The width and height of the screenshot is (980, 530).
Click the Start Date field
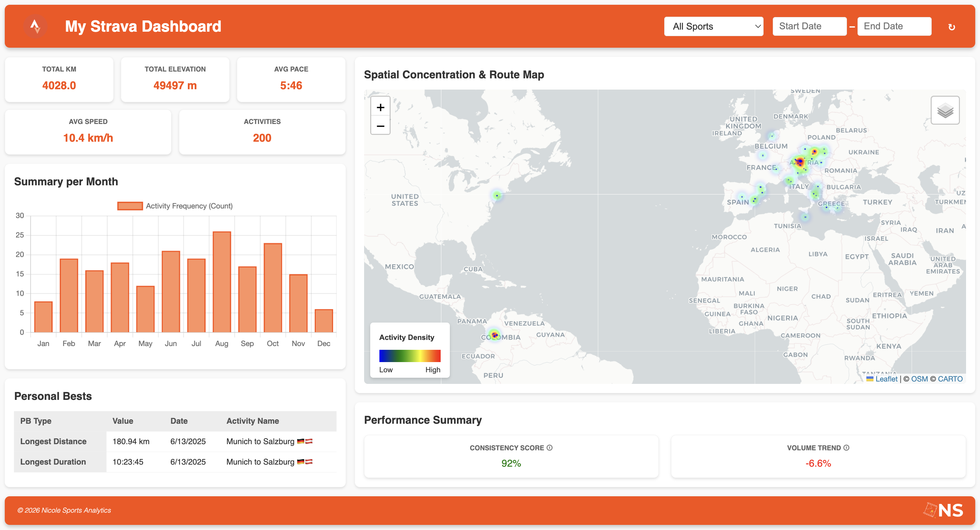(x=809, y=26)
